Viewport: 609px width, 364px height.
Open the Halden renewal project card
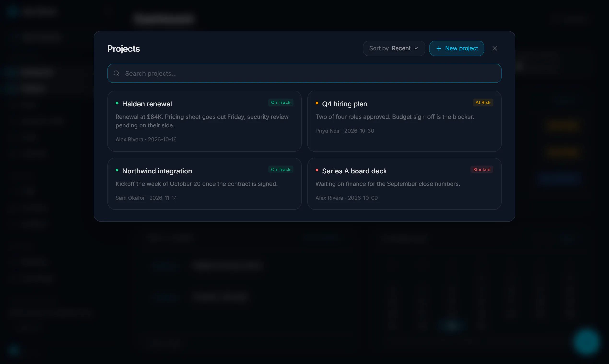point(204,121)
